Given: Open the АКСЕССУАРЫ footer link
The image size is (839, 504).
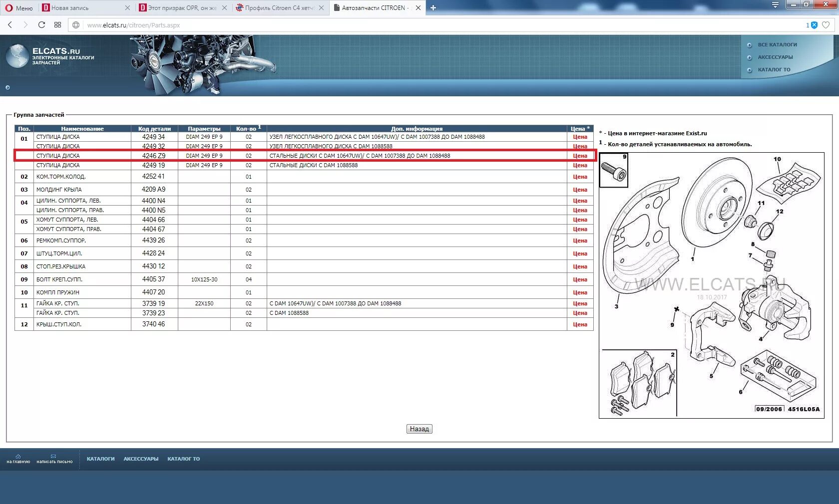Looking at the screenshot, I should [141, 459].
